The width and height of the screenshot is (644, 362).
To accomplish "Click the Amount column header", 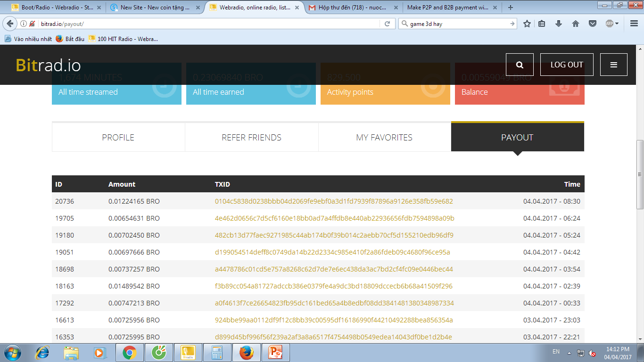I will [x=122, y=184].
